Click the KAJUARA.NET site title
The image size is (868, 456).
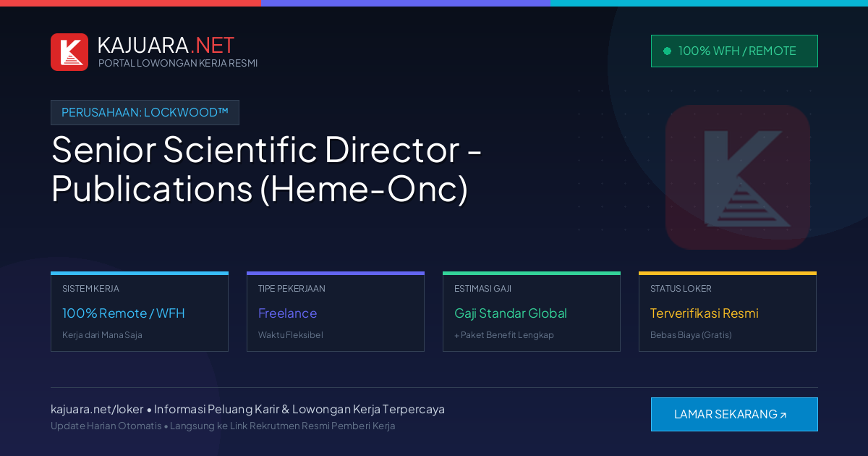[166, 45]
